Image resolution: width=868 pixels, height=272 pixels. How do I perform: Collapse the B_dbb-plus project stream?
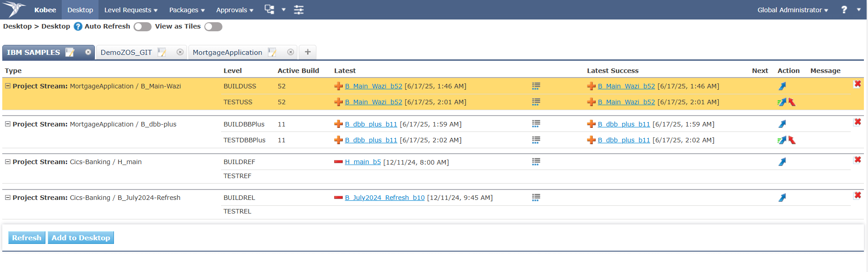[x=8, y=124]
